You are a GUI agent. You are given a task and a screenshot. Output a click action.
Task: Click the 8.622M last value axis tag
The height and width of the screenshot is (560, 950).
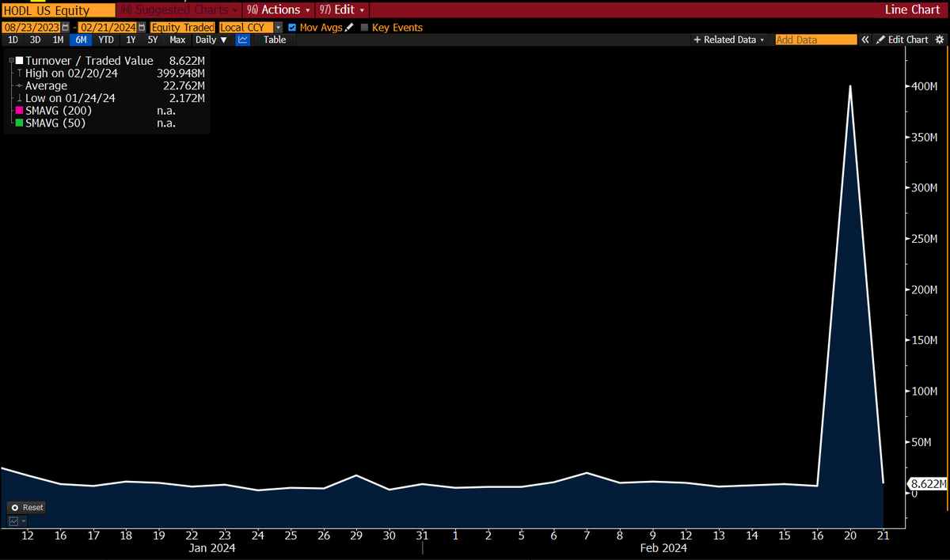click(927, 483)
